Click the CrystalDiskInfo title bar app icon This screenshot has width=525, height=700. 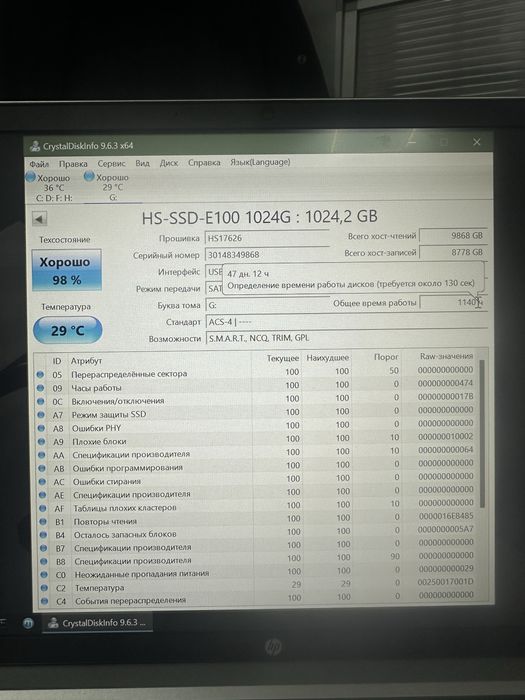[x=35, y=146]
